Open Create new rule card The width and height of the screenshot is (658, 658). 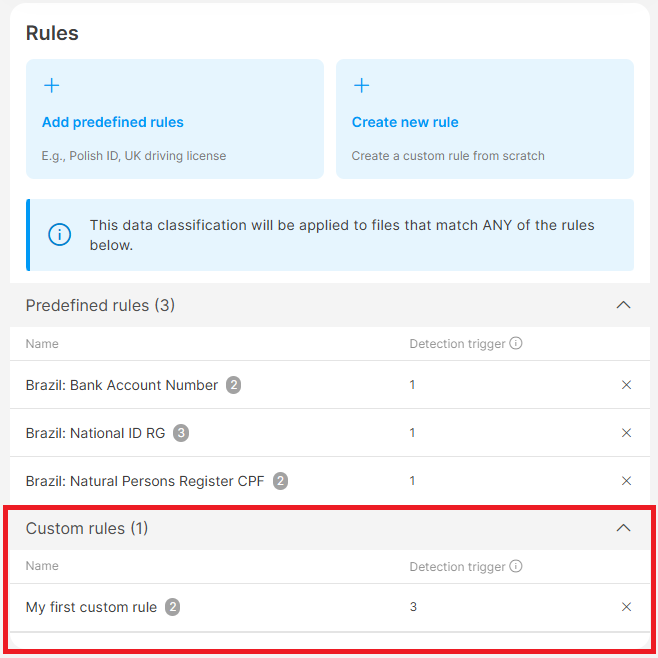pos(485,119)
